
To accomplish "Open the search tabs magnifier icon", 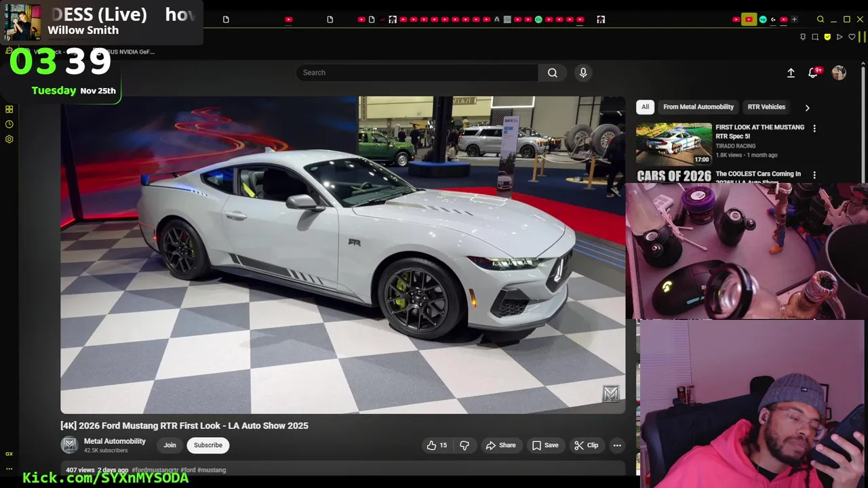I will 820,20.
